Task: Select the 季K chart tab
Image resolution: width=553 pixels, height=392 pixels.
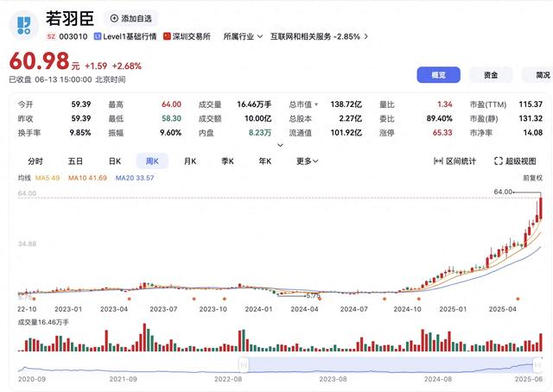Action: coord(227,161)
